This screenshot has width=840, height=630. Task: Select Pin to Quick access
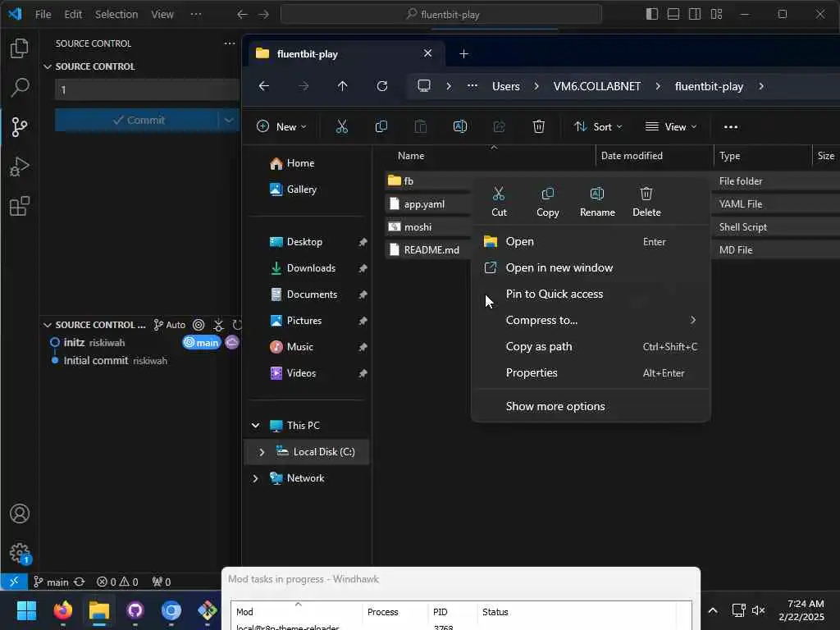[x=591, y=294]
